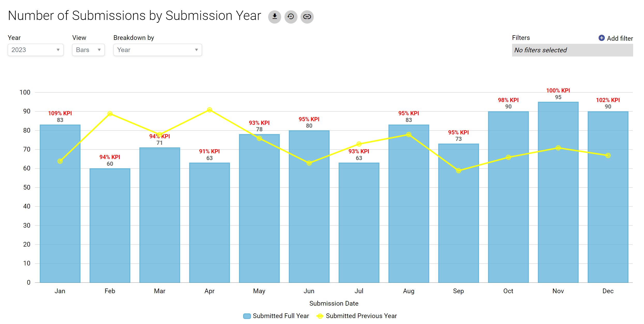Click the reset/restore chart icon
Viewport: 644px width, 324px height.
[291, 17]
